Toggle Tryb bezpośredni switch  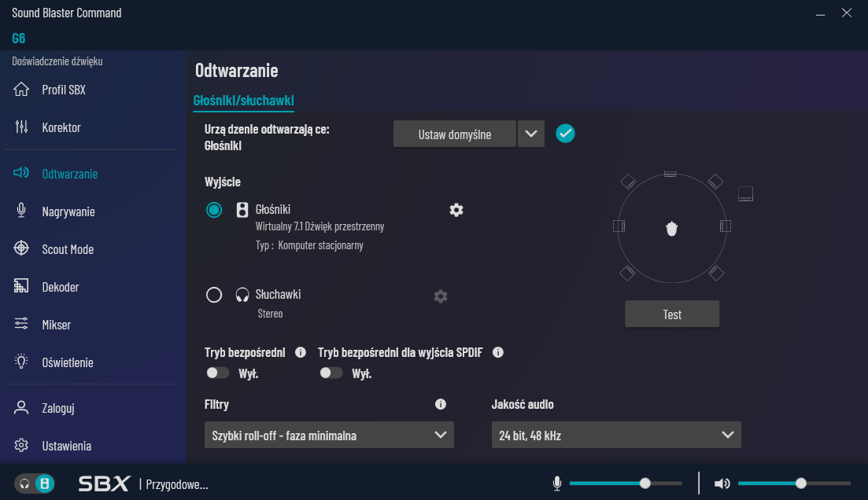coord(217,373)
